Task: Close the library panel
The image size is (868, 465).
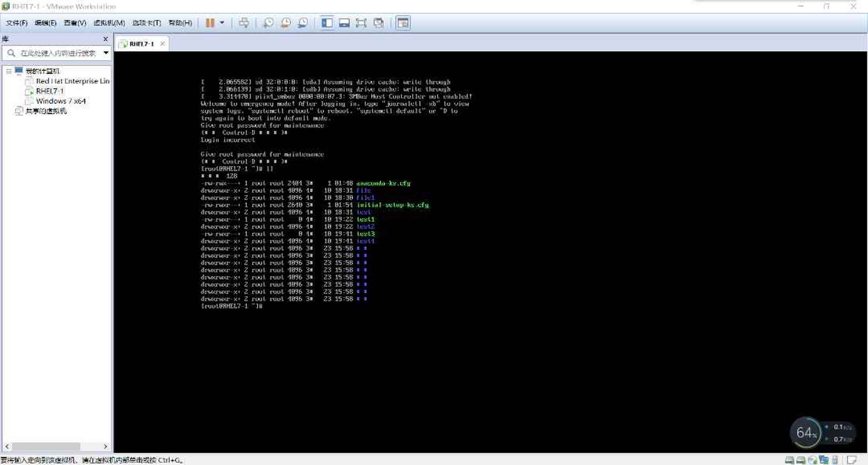Action: [105, 39]
